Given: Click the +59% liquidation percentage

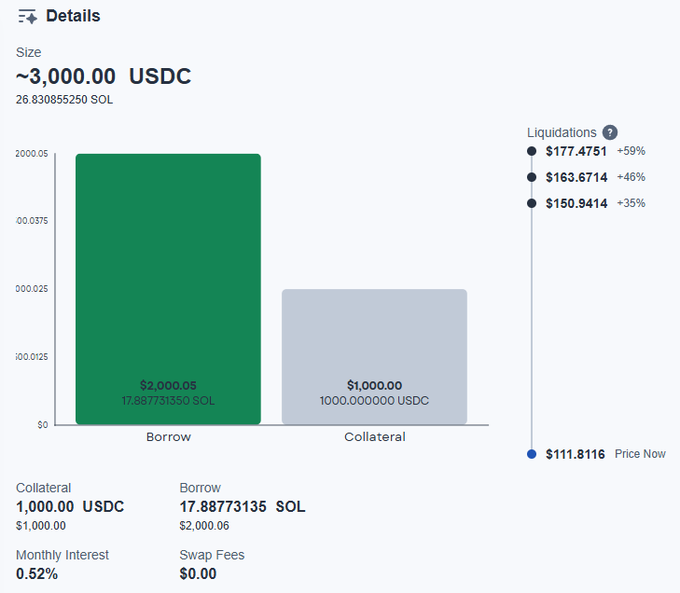Looking at the screenshot, I should (631, 151).
